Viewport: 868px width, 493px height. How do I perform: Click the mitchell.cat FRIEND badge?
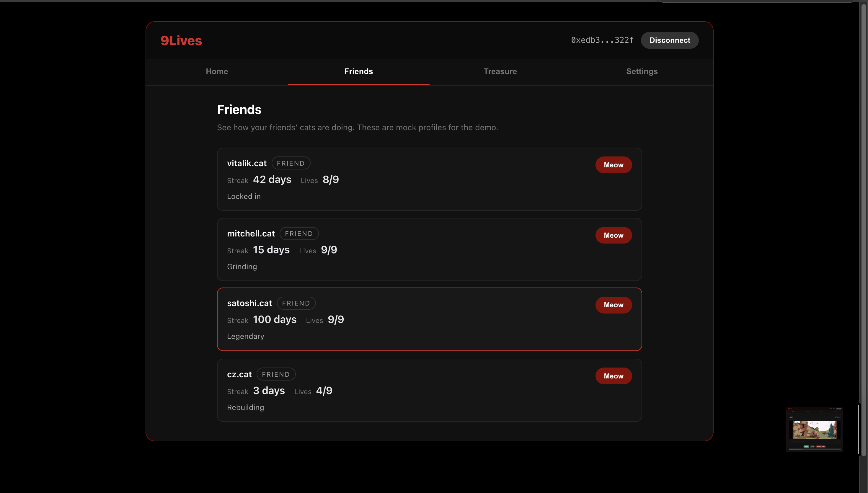pyautogui.click(x=298, y=234)
